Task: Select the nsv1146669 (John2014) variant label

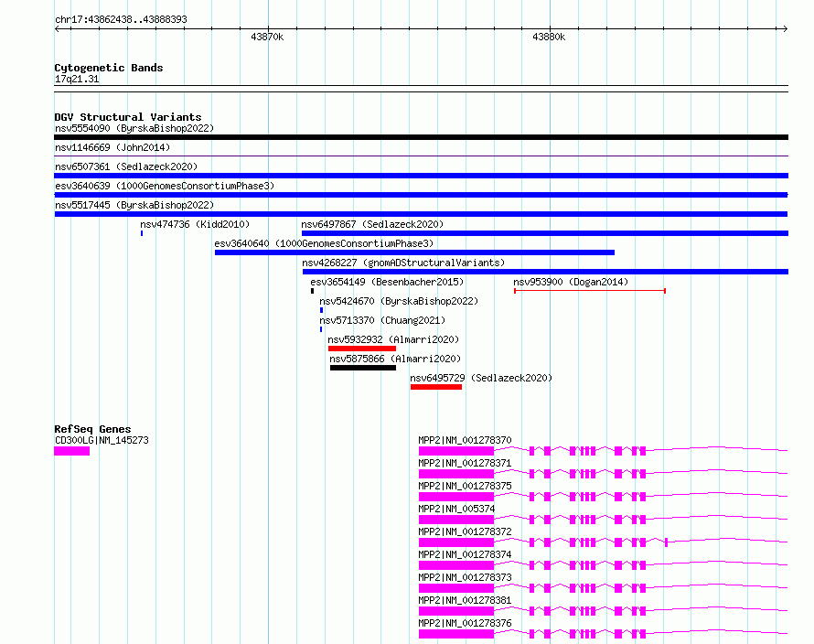Action: [x=112, y=147]
